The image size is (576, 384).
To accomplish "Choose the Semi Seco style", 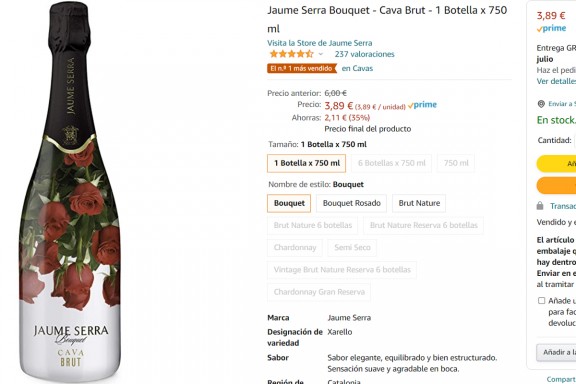I will click(352, 248).
